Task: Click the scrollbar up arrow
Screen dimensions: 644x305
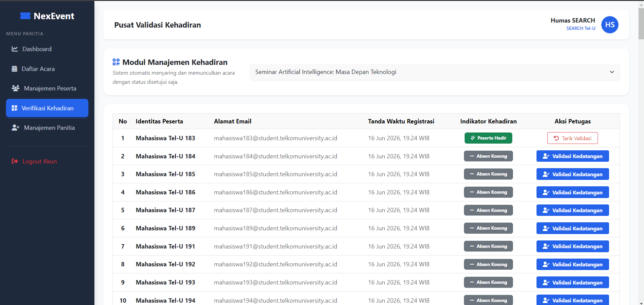Action: coord(641,4)
